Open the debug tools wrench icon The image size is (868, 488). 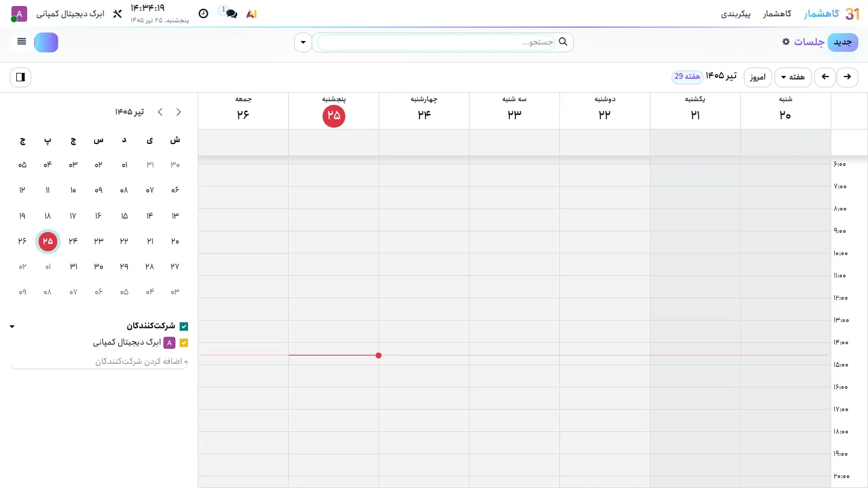pos(118,14)
